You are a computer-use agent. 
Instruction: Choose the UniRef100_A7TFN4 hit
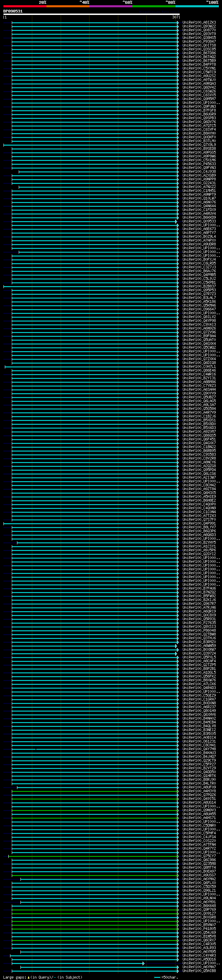tap(199, 844)
